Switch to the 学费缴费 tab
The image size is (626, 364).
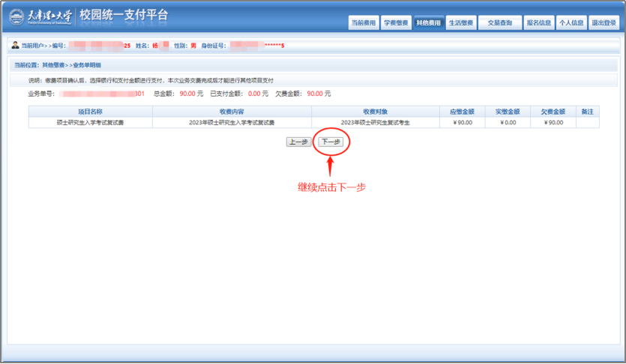[396, 23]
